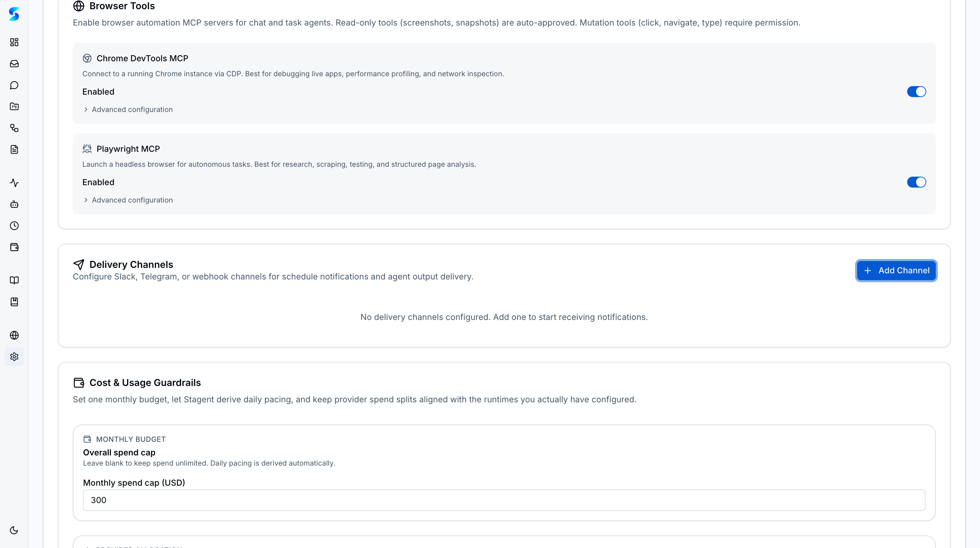
Task: Open the chat panel
Action: point(14,85)
